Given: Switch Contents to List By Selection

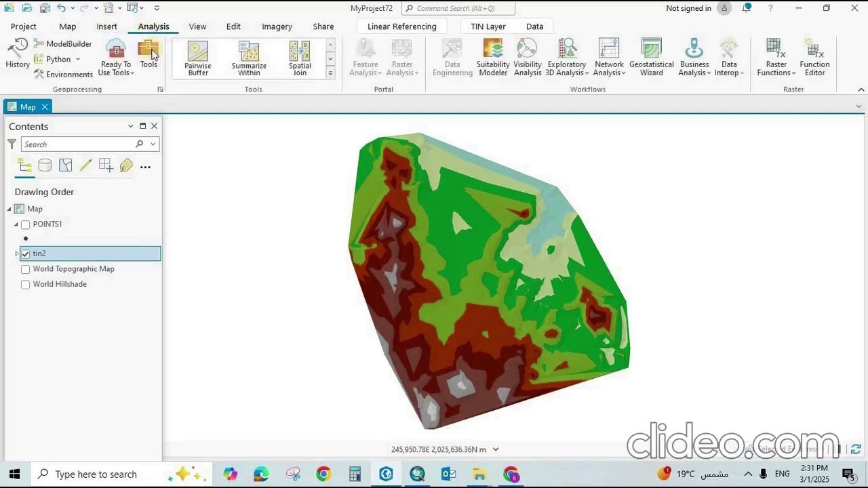Looking at the screenshot, I should 65,165.
